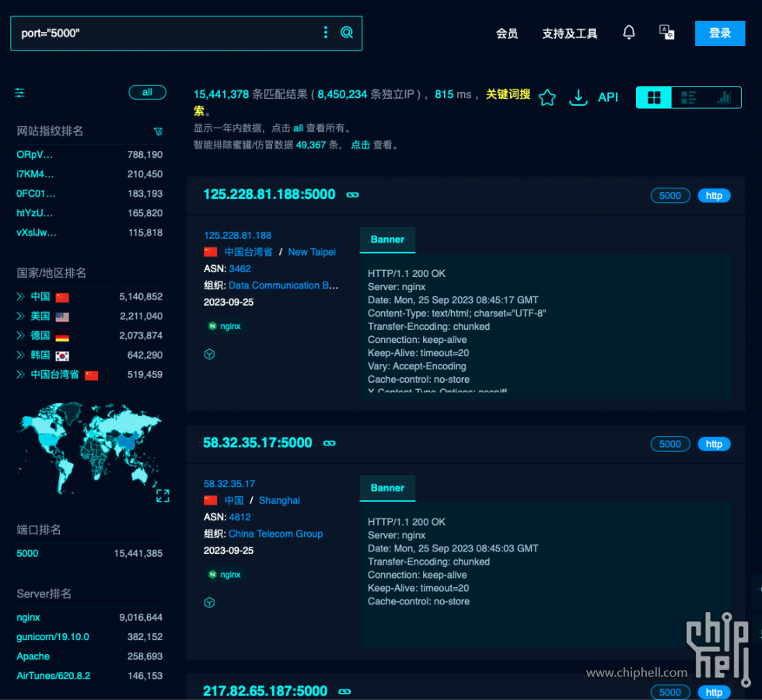Click 点击 to view honeypot data
This screenshot has width=762, height=700.
point(361,145)
